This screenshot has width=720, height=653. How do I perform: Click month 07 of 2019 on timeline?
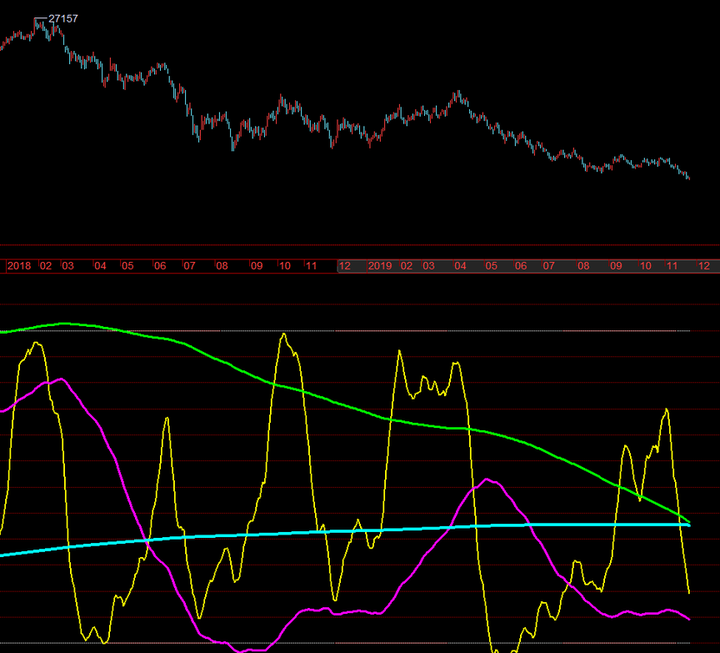pyautogui.click(x=549, y=266)
